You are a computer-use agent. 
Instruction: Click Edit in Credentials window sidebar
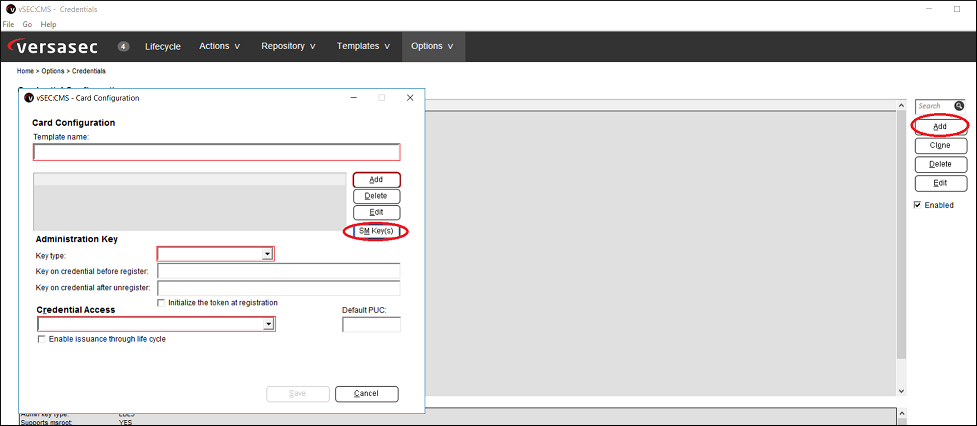click(x=940, y=183)
